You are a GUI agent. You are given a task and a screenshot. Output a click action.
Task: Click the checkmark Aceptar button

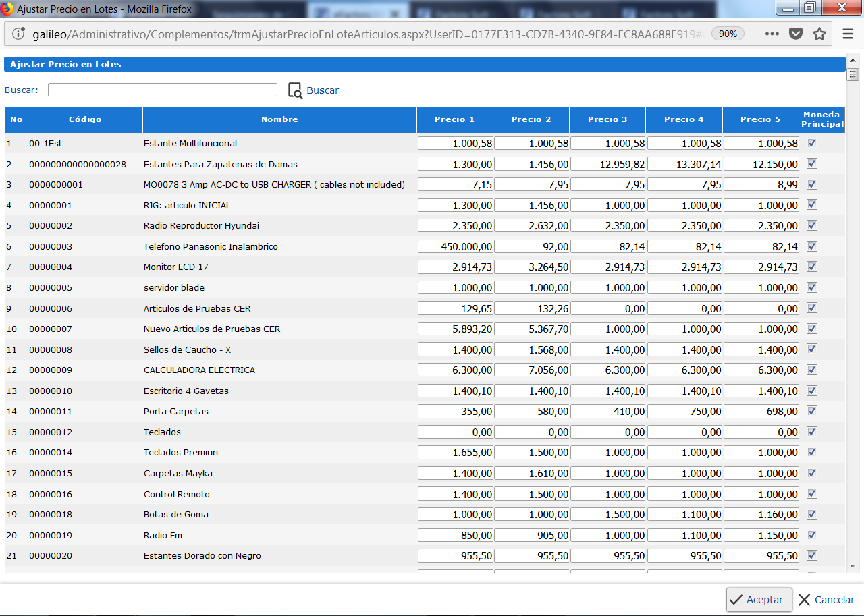759,600
